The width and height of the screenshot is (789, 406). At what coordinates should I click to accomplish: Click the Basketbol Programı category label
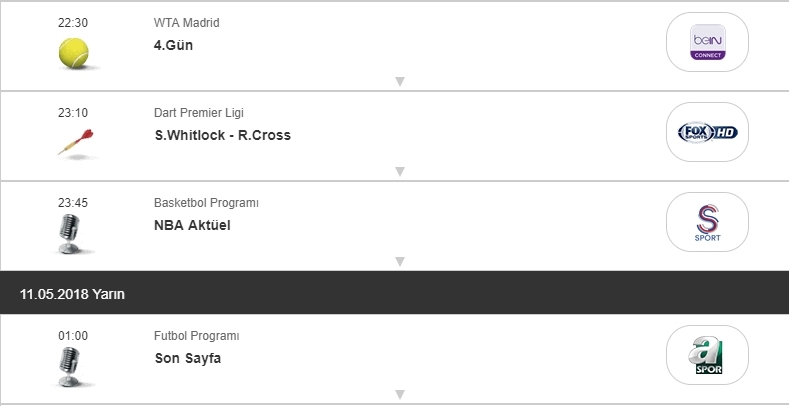click(x=206, y=203)
